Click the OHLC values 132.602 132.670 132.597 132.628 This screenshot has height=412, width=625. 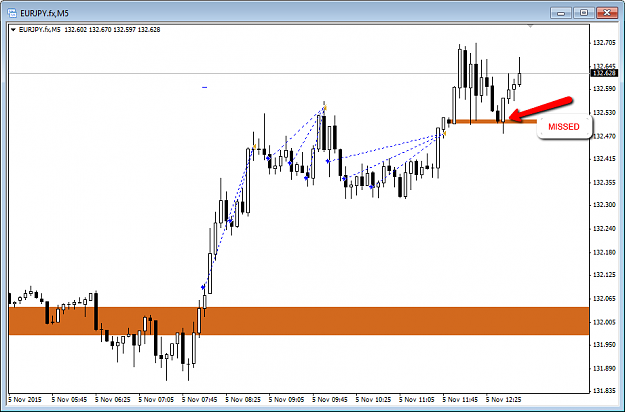click(x=112, y=29)
